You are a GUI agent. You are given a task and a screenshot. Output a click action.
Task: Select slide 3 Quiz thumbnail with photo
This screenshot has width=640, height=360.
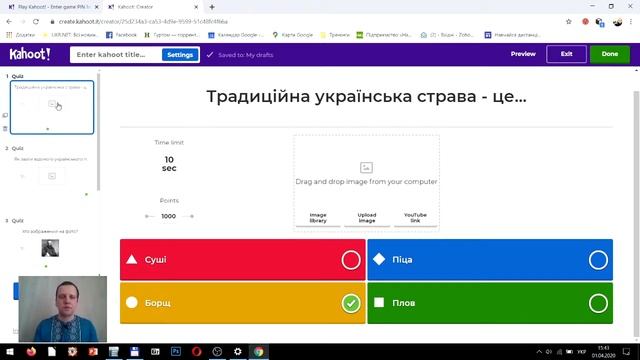point(50,248)
